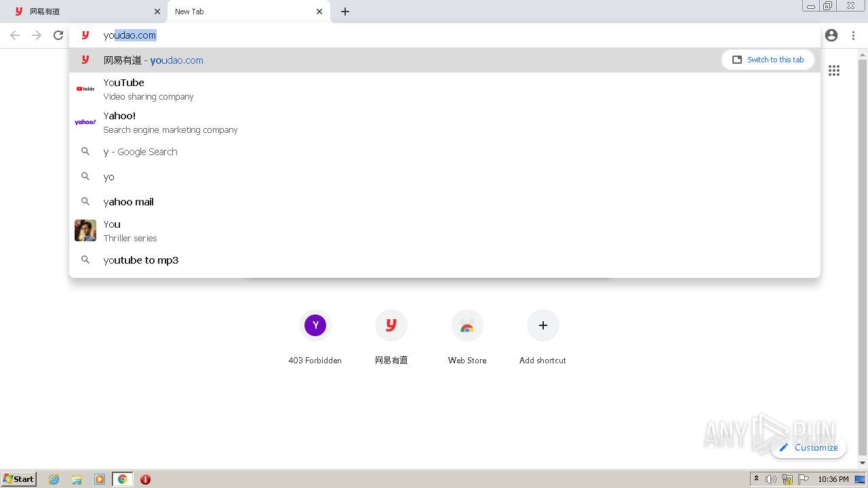Click the Chrome taskbar icon

(x=122, y=479)
